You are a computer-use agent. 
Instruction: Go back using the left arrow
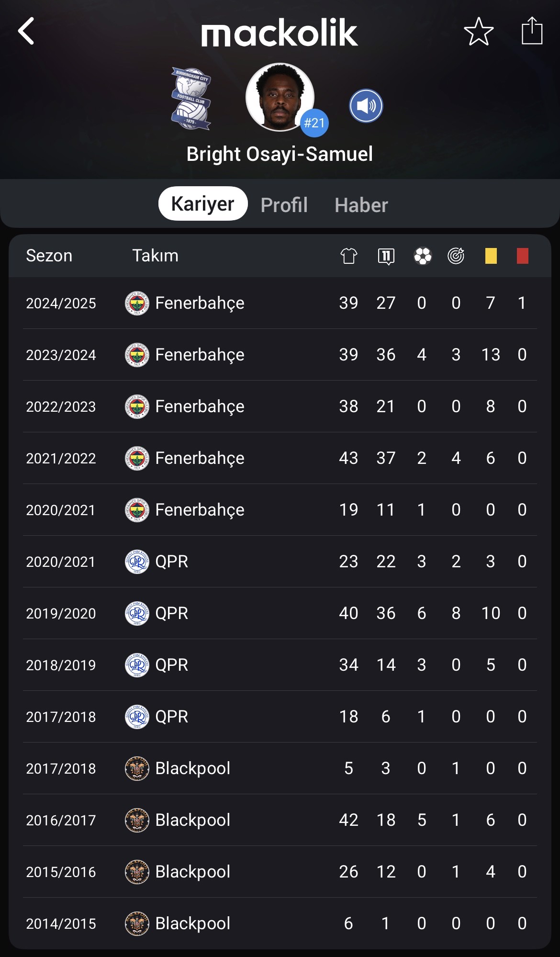tap(26, 31)
